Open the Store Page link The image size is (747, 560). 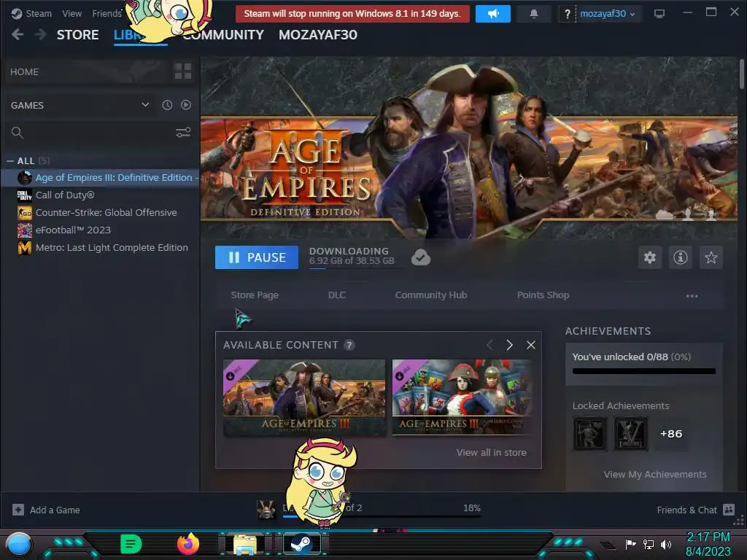pos(255,295)
